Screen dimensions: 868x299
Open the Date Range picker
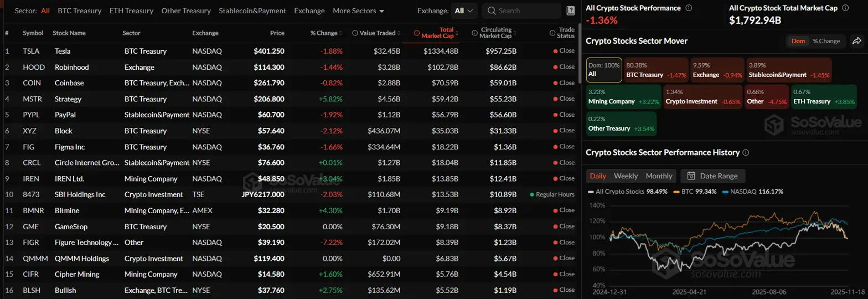pos(713,176)
